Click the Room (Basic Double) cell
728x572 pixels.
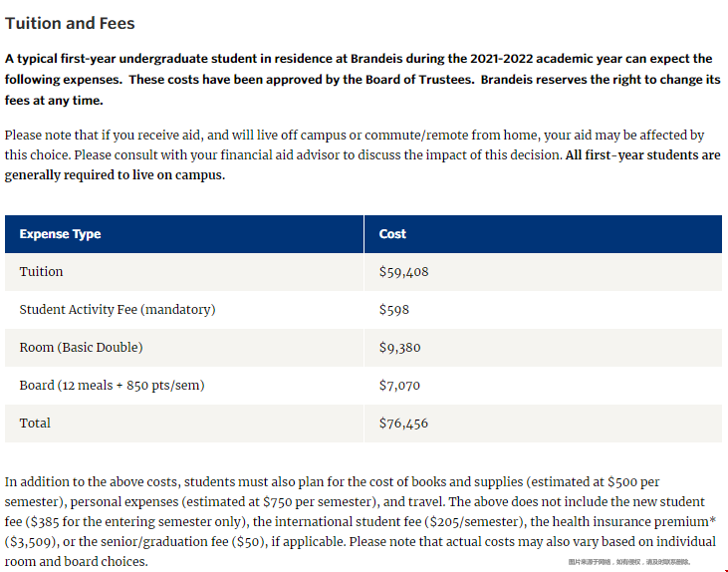tap(82, 347)
